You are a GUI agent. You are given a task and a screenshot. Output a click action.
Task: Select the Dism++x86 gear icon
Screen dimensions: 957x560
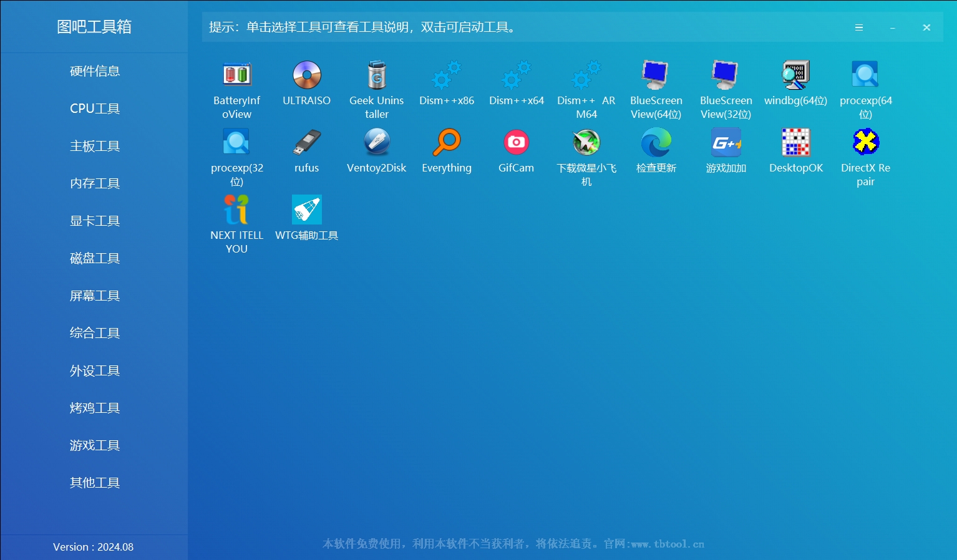pyautogui.click(x=447, y=75)
